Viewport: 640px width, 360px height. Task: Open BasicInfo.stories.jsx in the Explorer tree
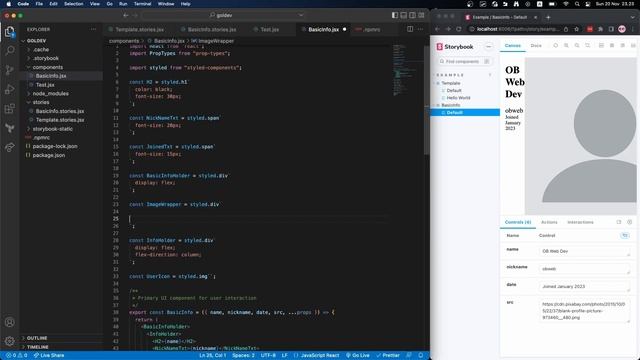[60, 111]
